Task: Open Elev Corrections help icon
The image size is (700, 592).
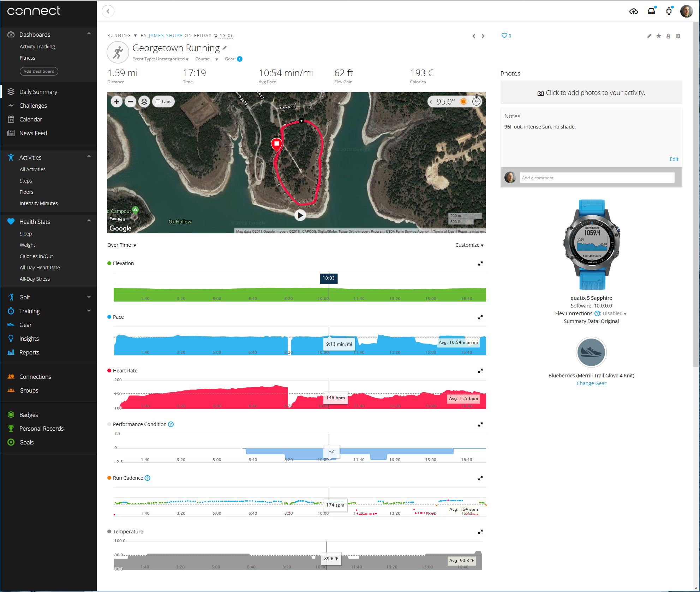Action: [597, 313]
